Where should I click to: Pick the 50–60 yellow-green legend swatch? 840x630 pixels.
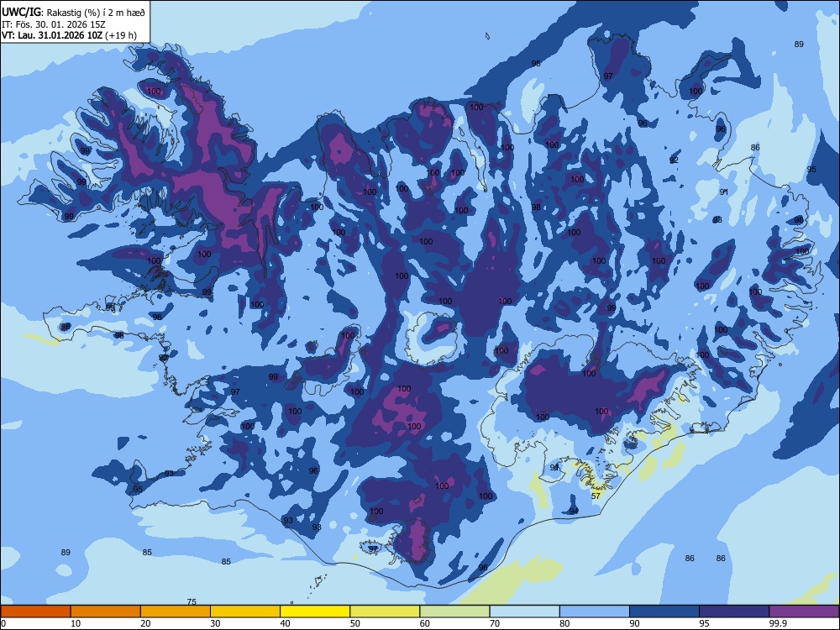click(385, 612)
